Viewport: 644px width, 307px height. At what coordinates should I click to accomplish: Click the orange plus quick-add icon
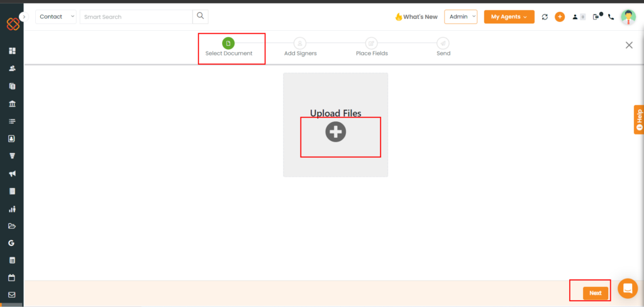[x=559, y=17]
